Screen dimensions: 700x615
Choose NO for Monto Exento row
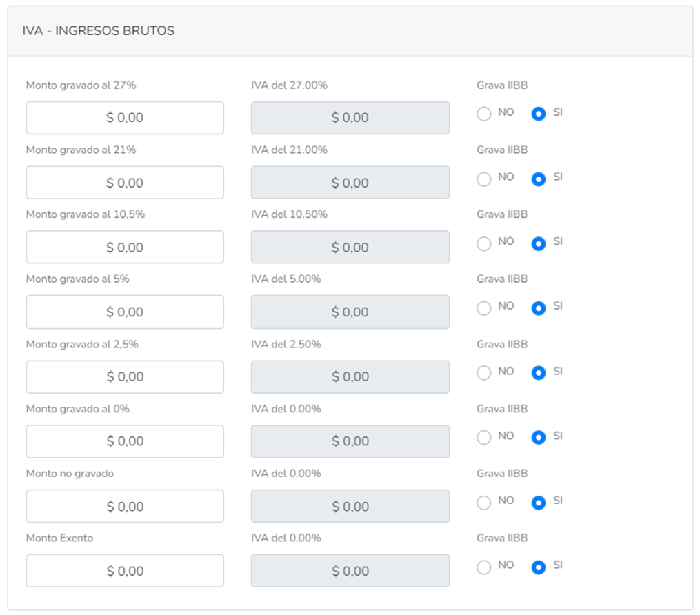tap(484, 567)
